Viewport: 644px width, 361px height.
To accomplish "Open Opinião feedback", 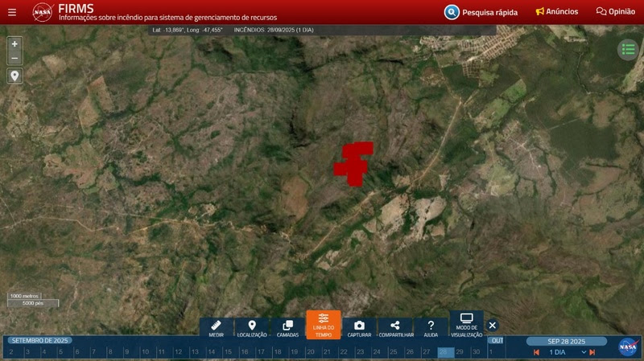I will coord(616,12).
